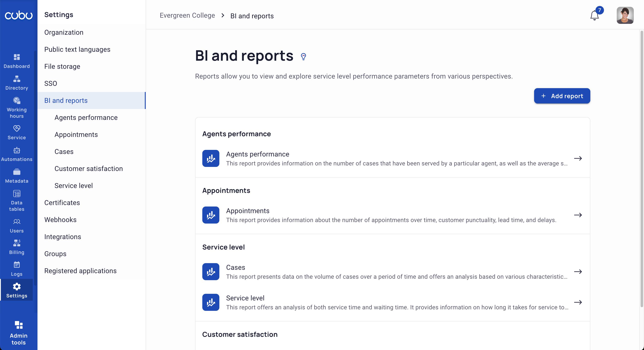Open Agents performance submenu item
The width and height of the screenshot is (644, 350).
pyautogui.click(x=92, y=118)
